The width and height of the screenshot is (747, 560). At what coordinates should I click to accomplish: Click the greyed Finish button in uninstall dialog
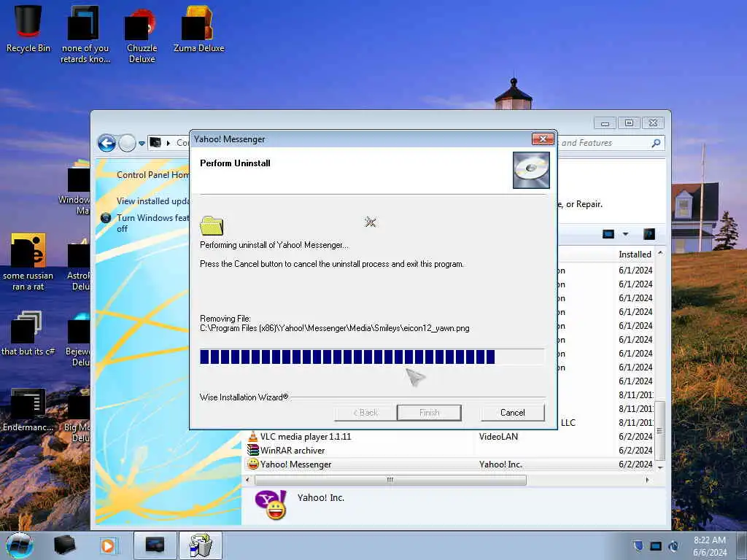click(429, 413)
